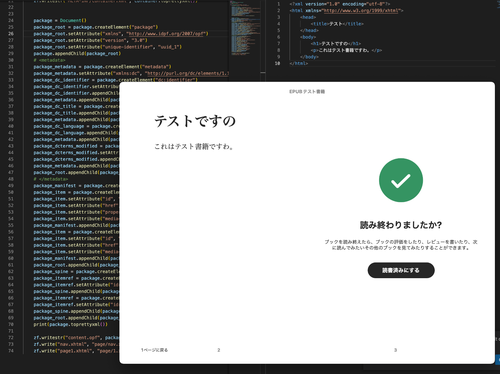The height and width of the screenshot is (374, 500).
Task: Click the <body> opening tag line in right editor
Action: click(308, 37)
